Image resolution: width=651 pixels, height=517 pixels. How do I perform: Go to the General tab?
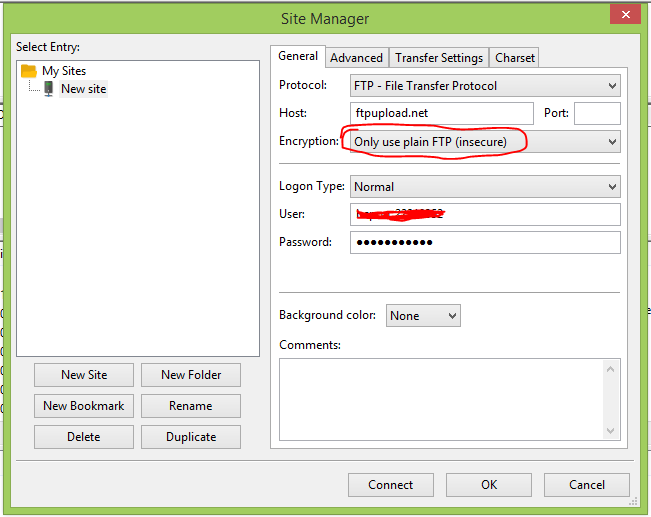coord(298,57)
